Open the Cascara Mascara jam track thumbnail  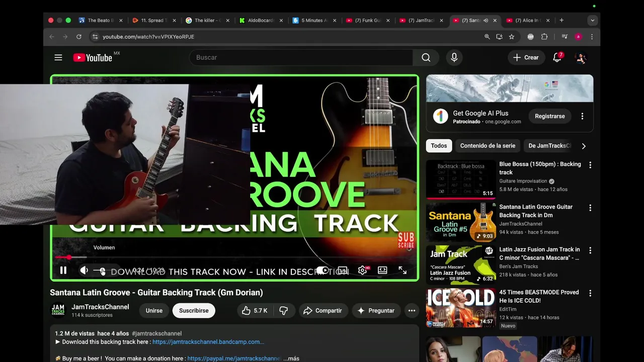[x=461, y=264]
